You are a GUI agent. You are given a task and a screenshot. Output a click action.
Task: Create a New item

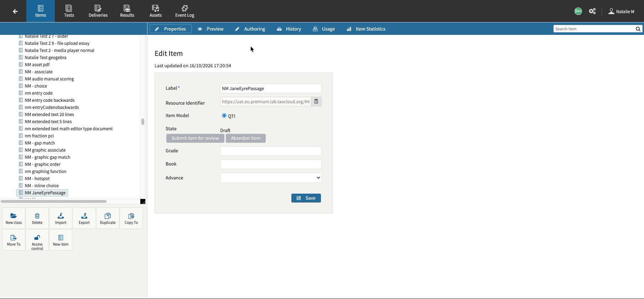[61, 240]
